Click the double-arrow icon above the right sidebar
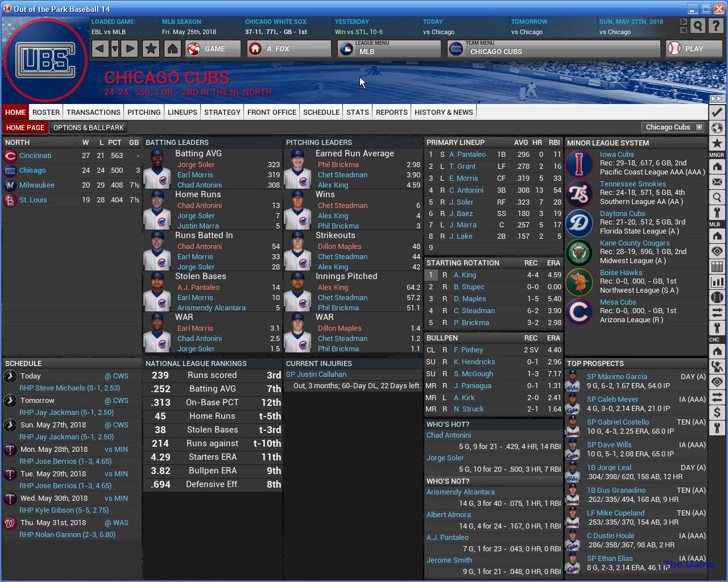The width and height of the screenshot is (728, 582). pyautogui.click(x=717, y=99)
